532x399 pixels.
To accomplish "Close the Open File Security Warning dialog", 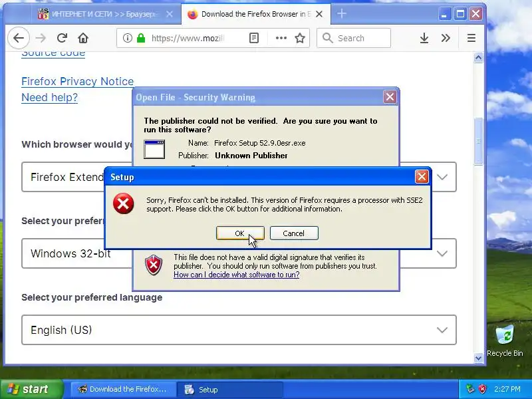I will point(390,97).
